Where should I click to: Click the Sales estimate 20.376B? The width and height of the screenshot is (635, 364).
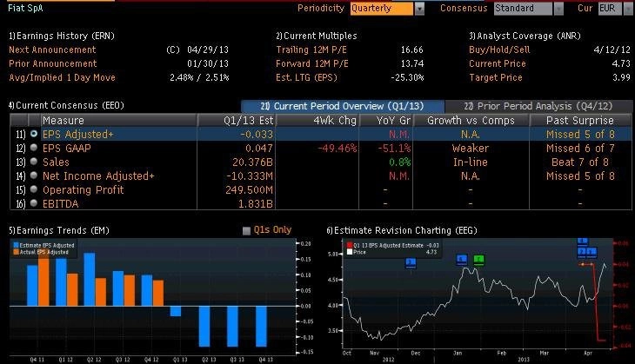point(253,162)
